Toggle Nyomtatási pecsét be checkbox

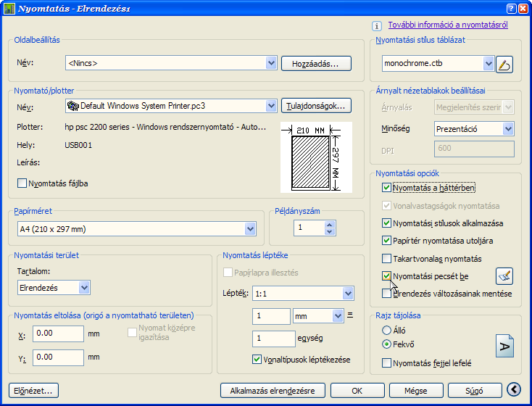pos(386,276)
